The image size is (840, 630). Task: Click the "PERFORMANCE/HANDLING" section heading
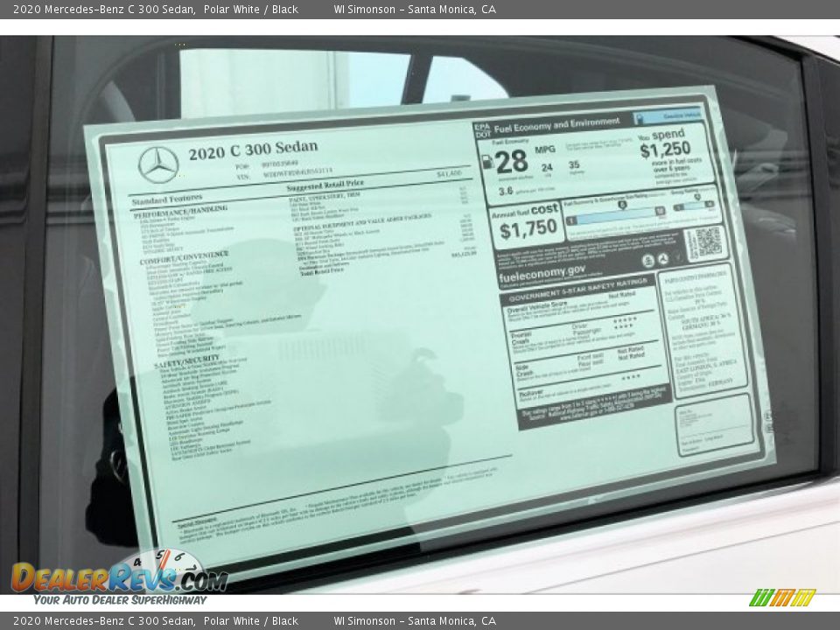click(180, 211)
